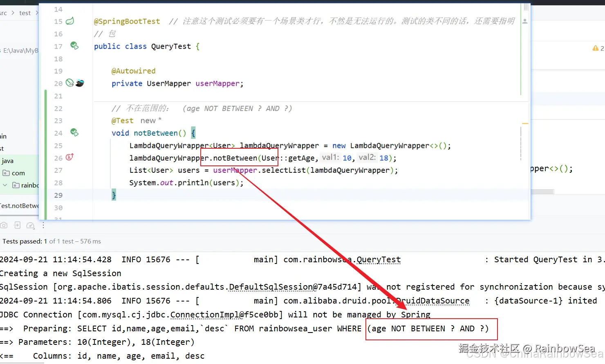605x364 pixels.
Task: Click the userMapper field declaration
Action: click(x=217, y=83)
